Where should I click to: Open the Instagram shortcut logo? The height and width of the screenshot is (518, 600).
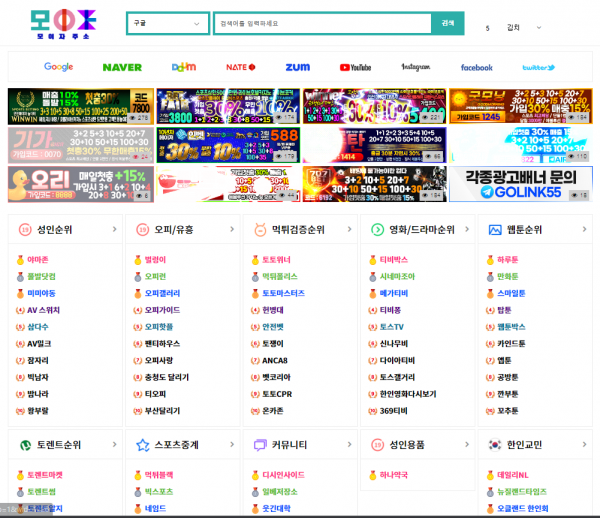point(416,67)
